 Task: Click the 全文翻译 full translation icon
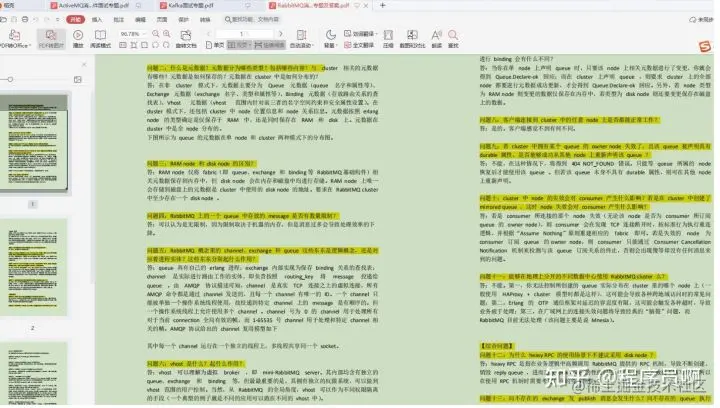[348, 45]
